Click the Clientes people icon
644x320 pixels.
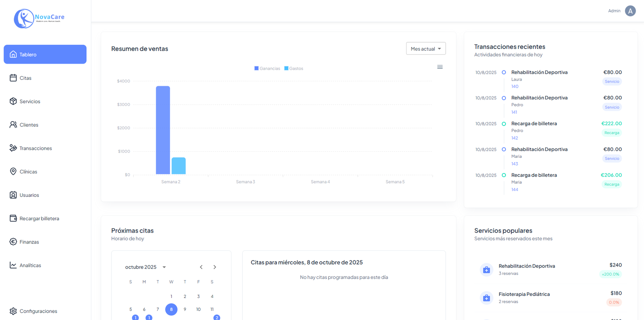click(13, 125)
